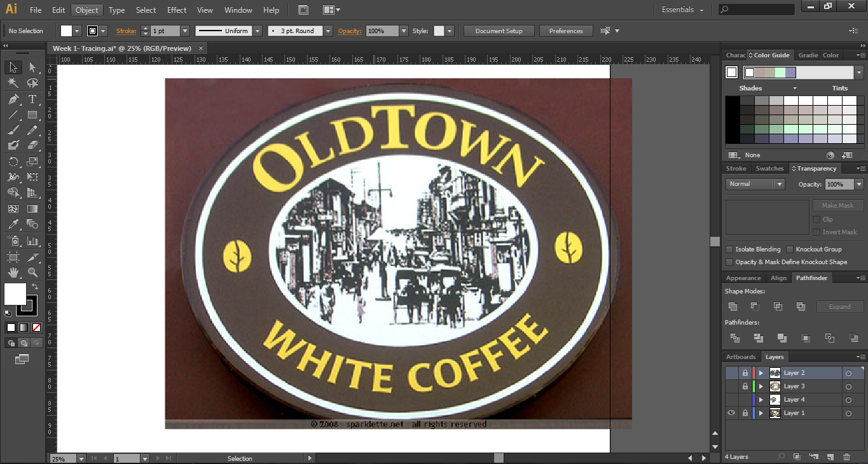Expand Layer 2 disclosure triangle

[x=761, y=373]
